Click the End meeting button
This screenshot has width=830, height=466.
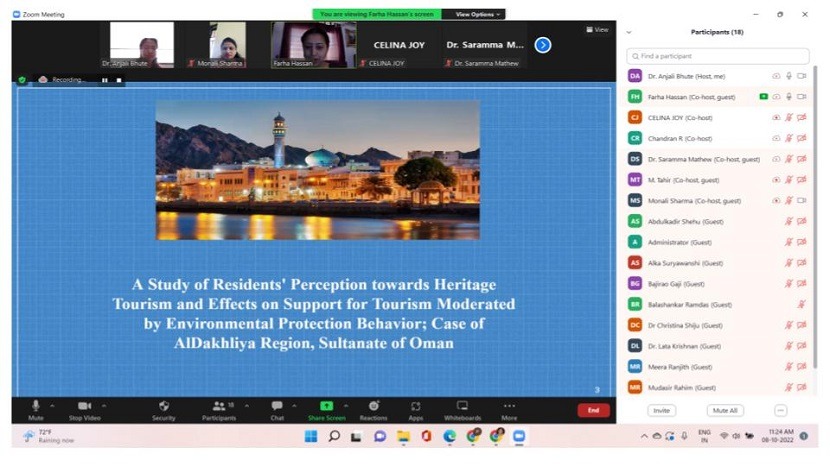coord(593,410)
